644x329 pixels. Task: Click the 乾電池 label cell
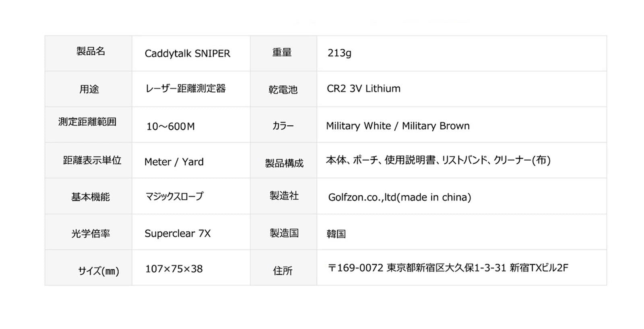point(283,90)
